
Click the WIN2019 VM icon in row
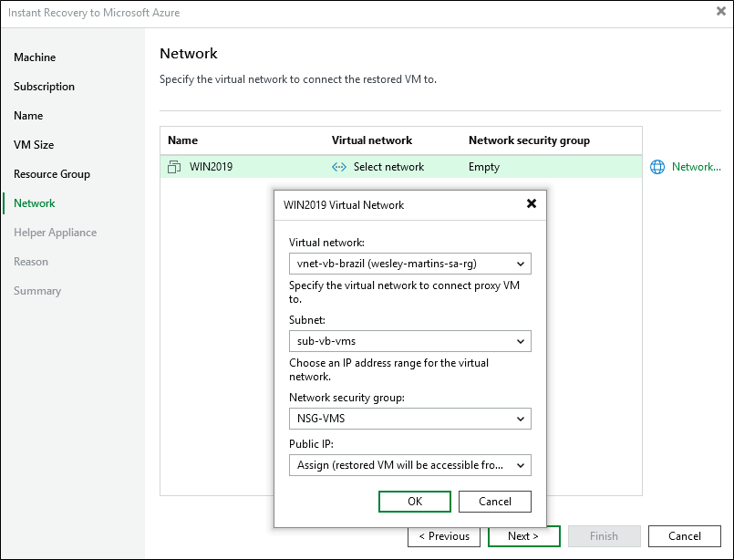[175, 167]
